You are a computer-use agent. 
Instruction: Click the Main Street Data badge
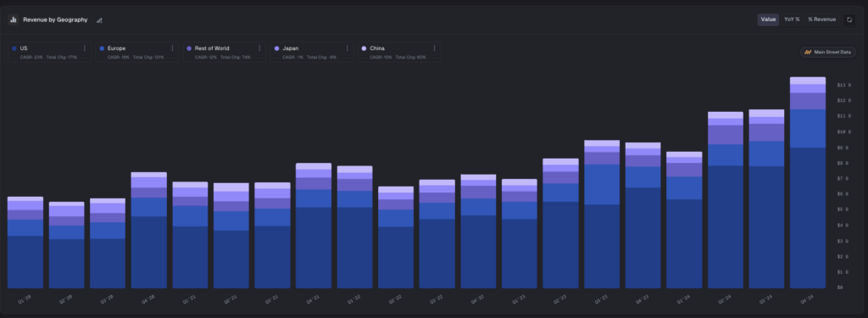(828, 52)
